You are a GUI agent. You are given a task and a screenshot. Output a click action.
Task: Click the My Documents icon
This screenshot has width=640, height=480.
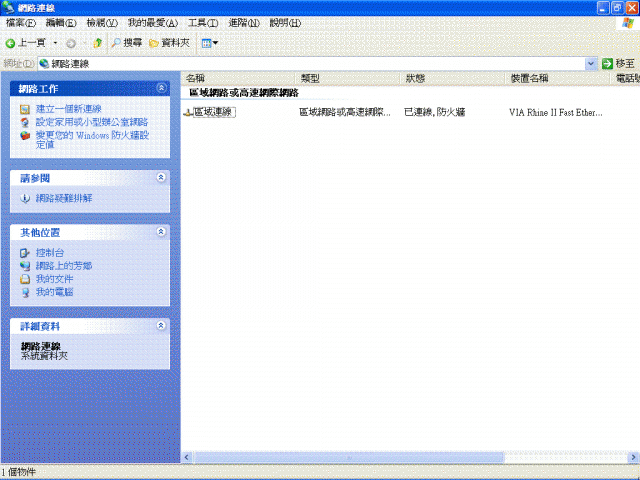25,279
